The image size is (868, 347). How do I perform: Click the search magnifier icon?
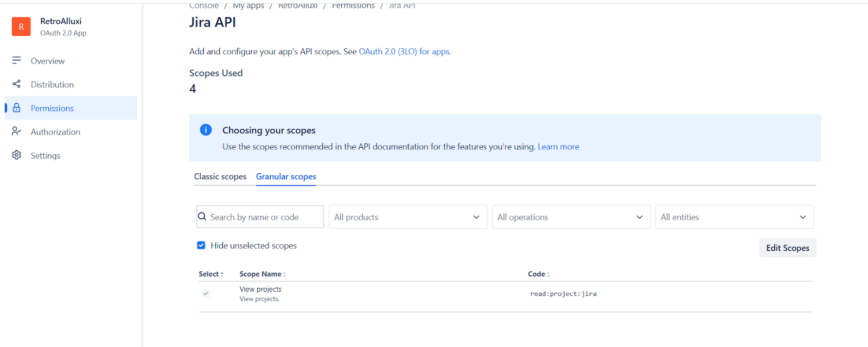click(202, 216)
